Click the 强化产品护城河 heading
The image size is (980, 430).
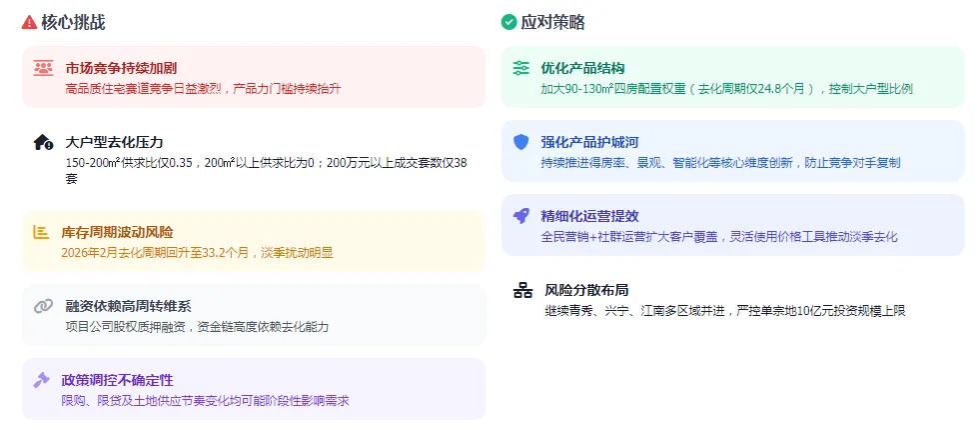tap(589, 142)
